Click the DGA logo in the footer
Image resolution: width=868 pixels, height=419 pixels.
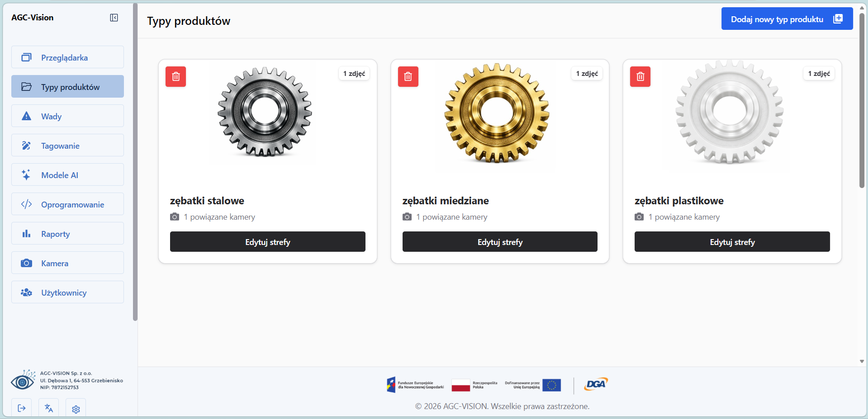coord(596,384)
